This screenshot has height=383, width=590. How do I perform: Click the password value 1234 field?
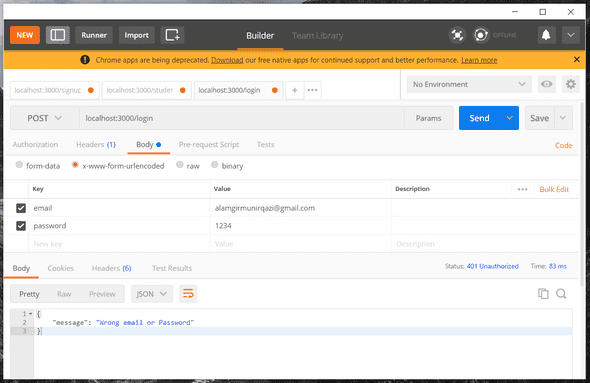(300, 226)
